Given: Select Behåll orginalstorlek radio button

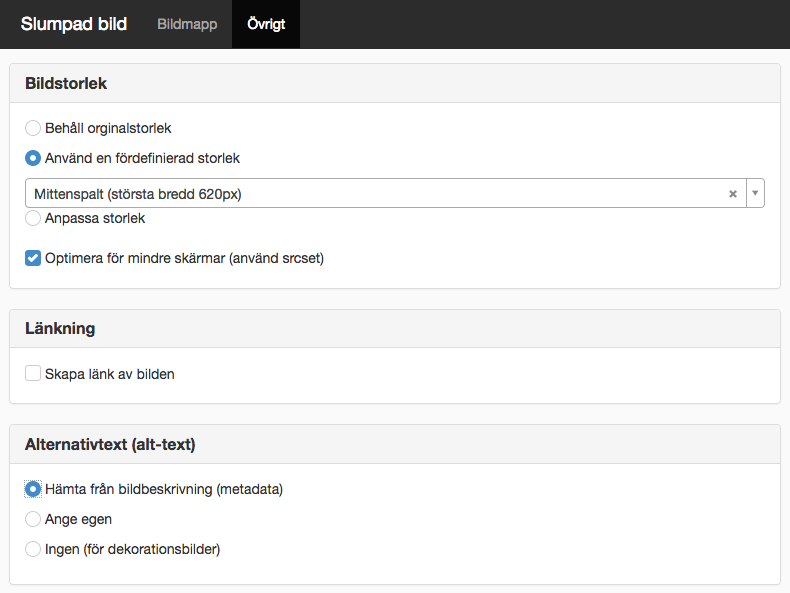Looking at the screenshot, I should [x=33, y=128].
